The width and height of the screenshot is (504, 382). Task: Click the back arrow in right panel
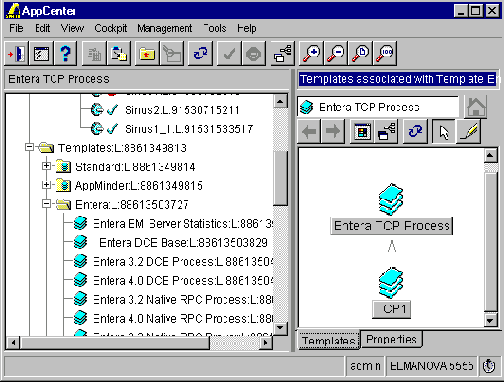tap(309, 131)
